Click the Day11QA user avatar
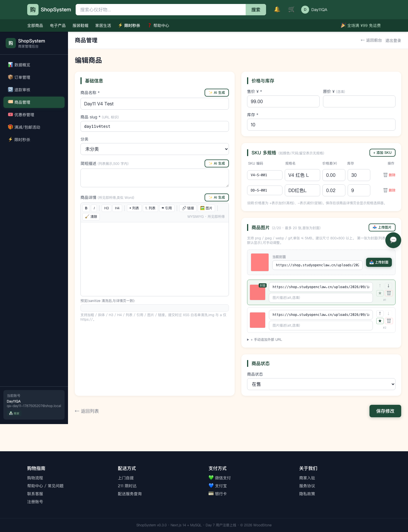This screenshot has width=408, height=532. click(305, 10)
